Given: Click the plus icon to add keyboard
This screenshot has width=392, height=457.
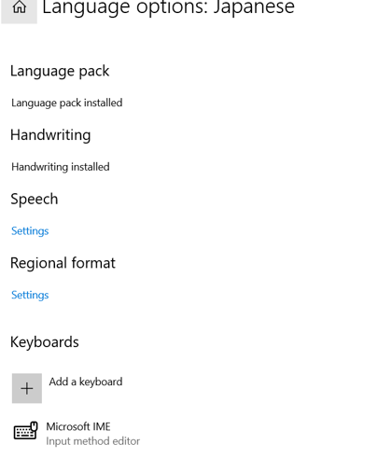Looking at the screenshot, I should click(27, 388).
